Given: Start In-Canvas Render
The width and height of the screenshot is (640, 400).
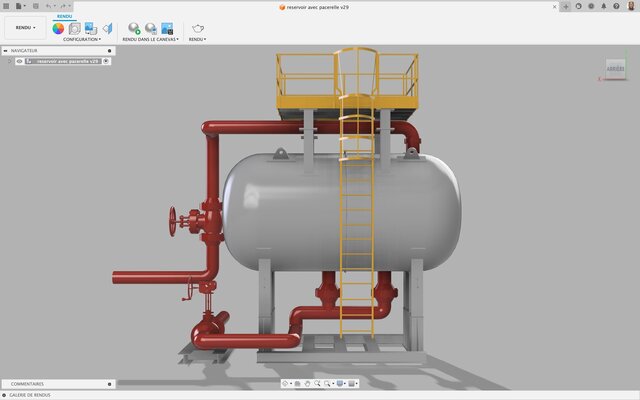Looking at the screenshot, I should click(x=134, y=28).
